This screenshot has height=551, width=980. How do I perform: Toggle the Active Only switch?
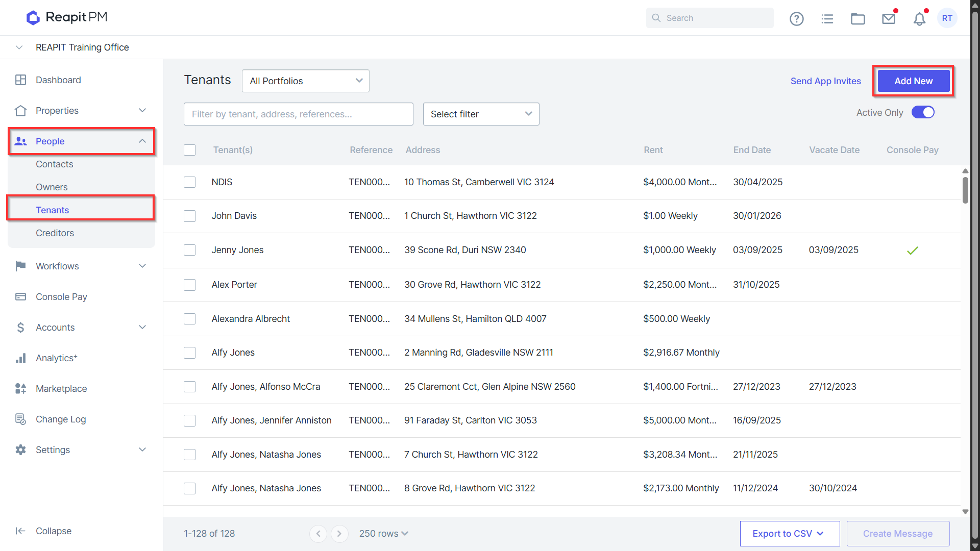click(x=923, y=112)
